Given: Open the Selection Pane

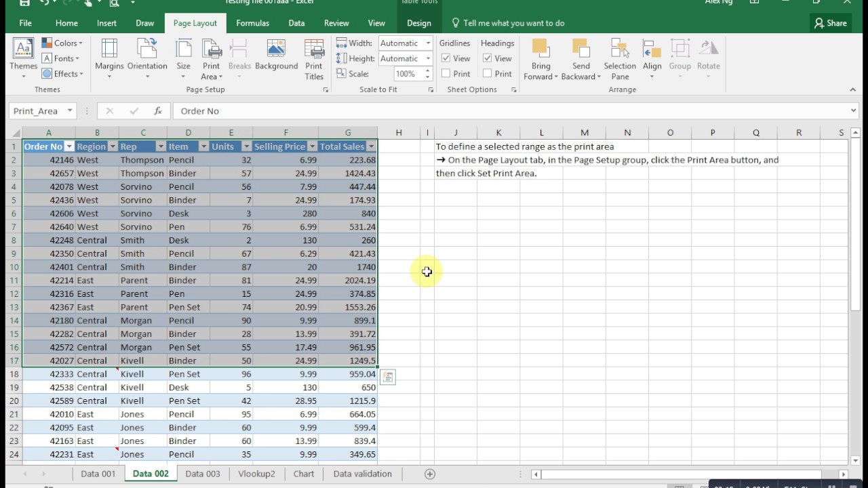Looking at the screenshot, I should pos(620,58).
